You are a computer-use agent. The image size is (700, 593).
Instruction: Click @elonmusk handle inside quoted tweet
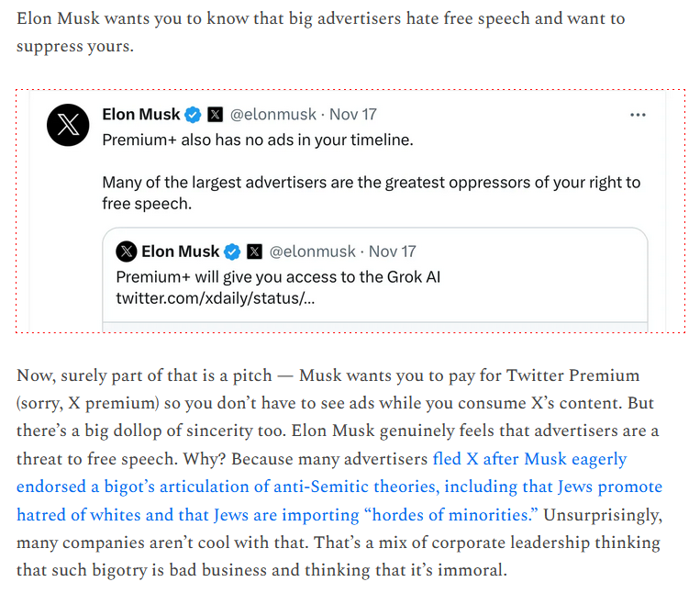[311, 252]
